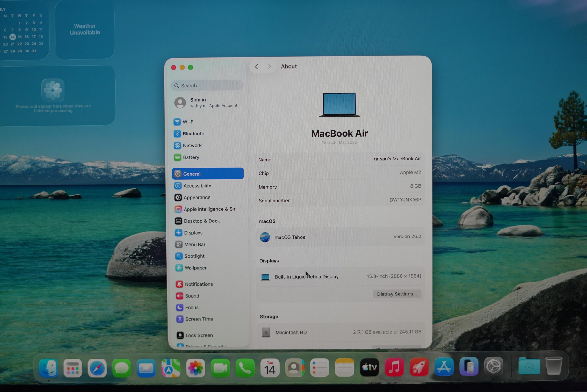Click the serial number DW1YJNX60P
587x392 pixels.
pyautogui.click(x=405, y=200)
